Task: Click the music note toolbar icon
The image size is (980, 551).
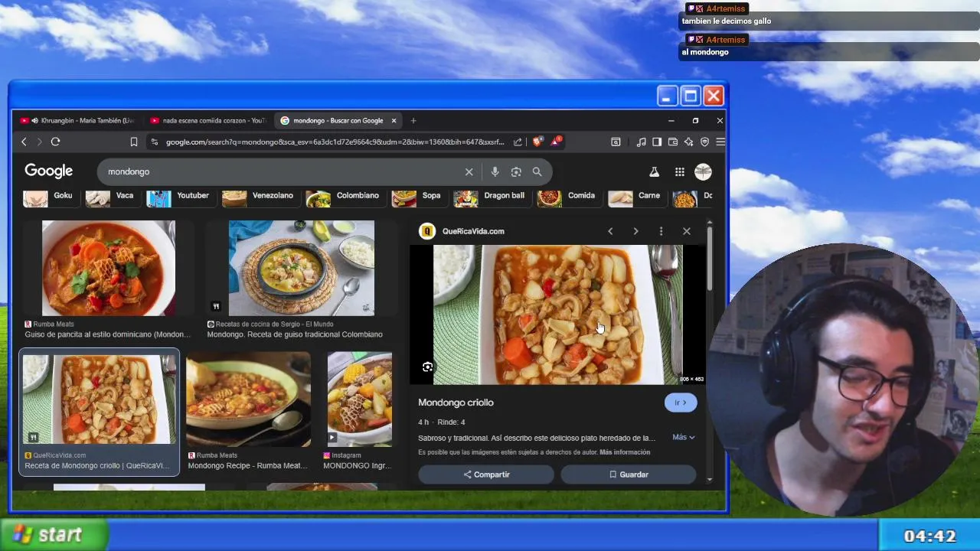Action: click(641, 142)
